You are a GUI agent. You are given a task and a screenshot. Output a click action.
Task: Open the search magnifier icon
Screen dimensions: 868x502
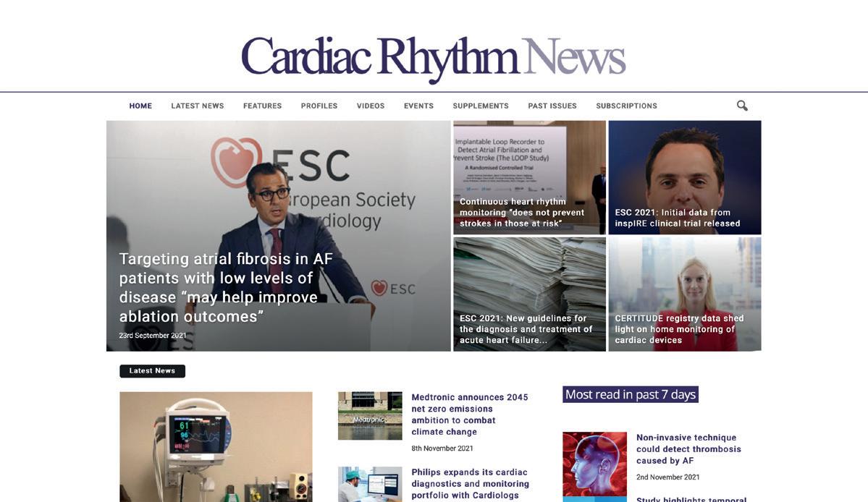click(x=742, y=106)
